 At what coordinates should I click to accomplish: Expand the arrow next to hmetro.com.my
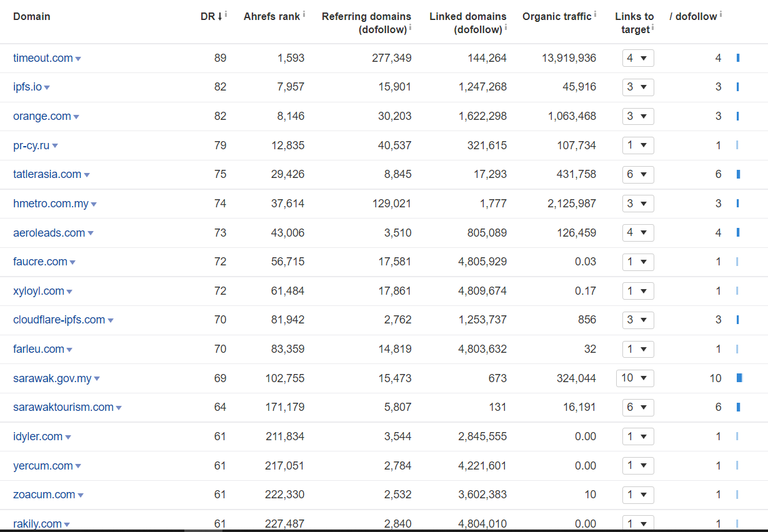(94, 204)
